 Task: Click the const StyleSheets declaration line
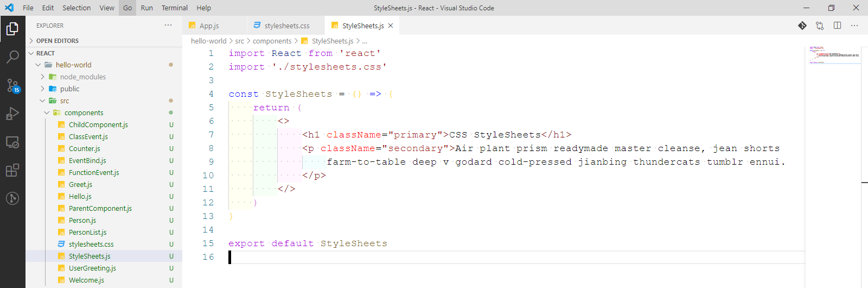311,94
